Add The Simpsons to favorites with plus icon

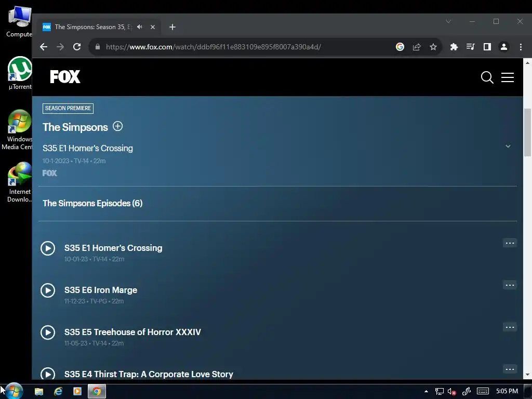[x=118, y=126]
